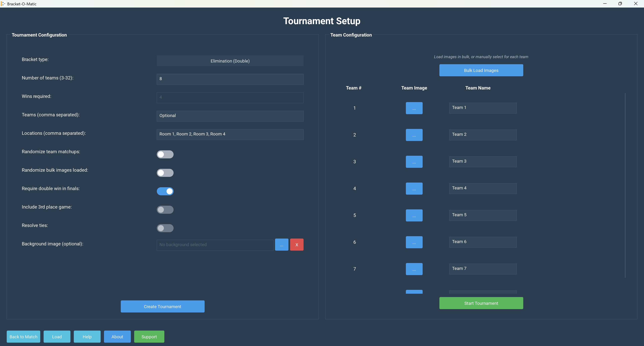Disable Require double win in finals
Screen dimensions: 644x346
pos(165,191)
